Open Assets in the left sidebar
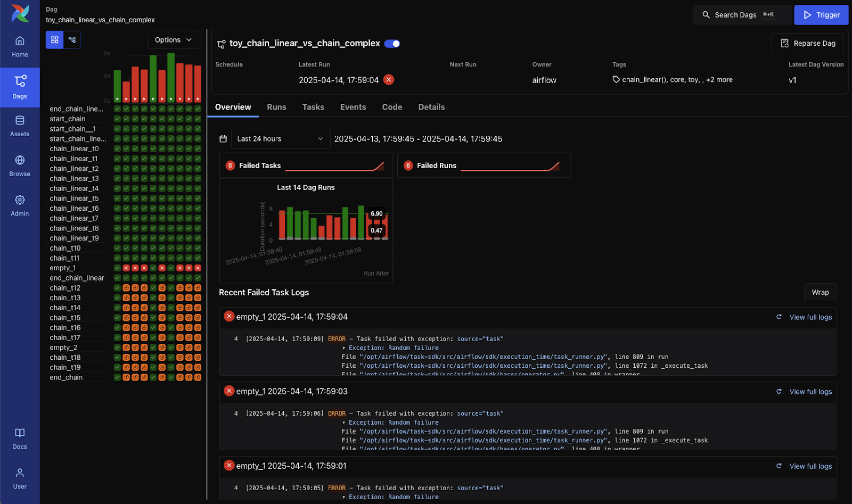The image size is (852, 504). [x=20, y=126]
